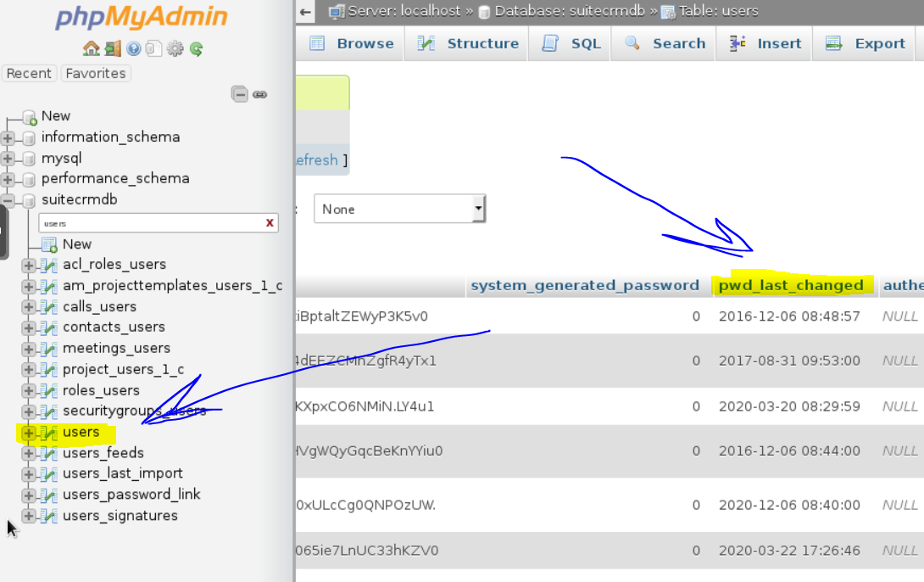Expand the mysql database node
Viewport: 924px width, 582px height.
point(8,159)
